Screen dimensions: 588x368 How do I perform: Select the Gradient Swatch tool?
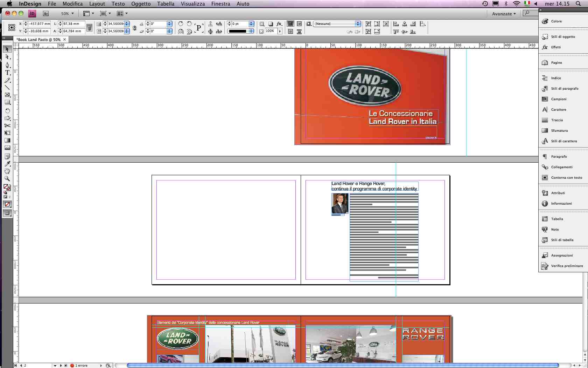(x=7, y=140)
